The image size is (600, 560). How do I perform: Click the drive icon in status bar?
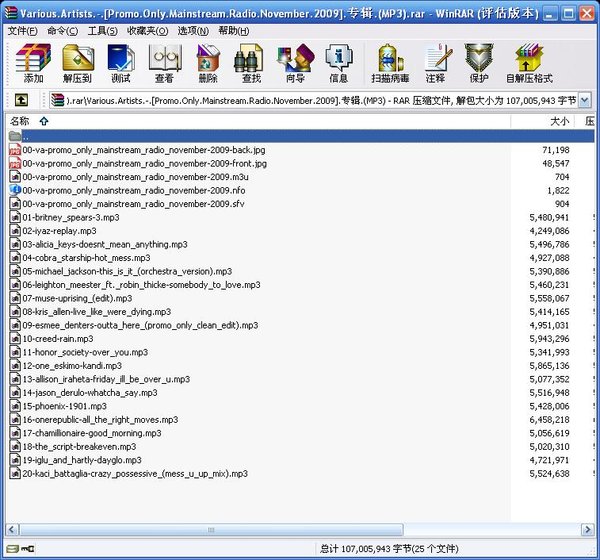12,549
